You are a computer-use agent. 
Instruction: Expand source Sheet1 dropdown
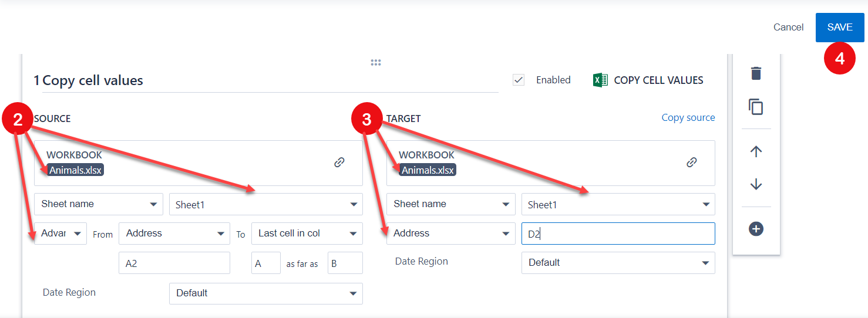pyautogui.click(x=265, y=205)
